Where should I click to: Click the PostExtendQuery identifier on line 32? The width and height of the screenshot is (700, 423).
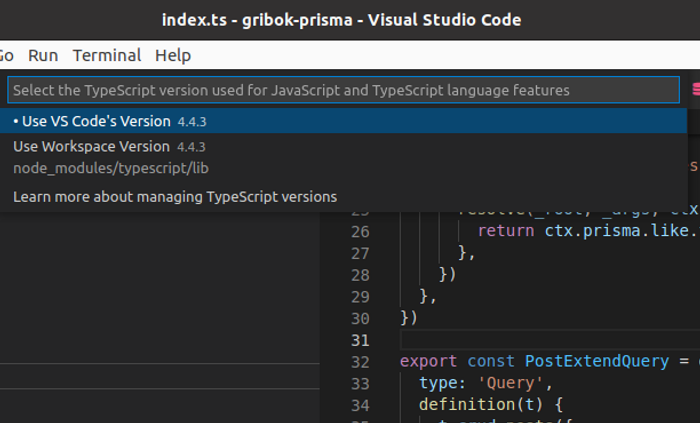(597, 361)
